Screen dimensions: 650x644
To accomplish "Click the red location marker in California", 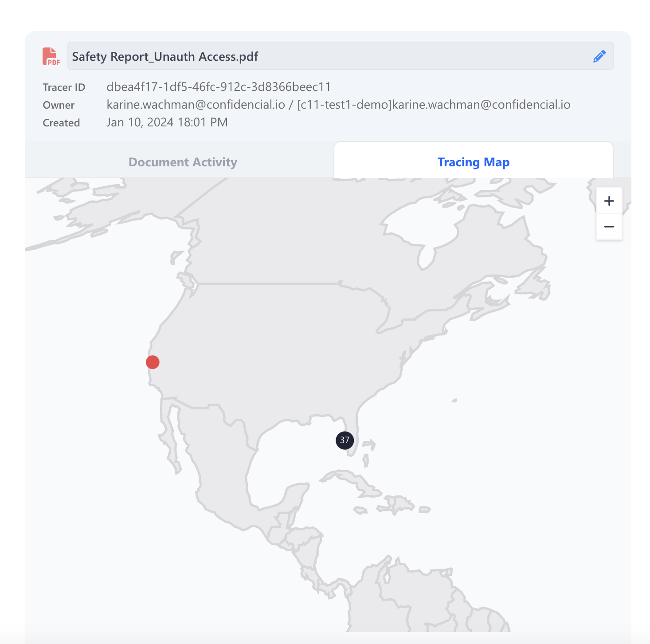I will 153,362.
